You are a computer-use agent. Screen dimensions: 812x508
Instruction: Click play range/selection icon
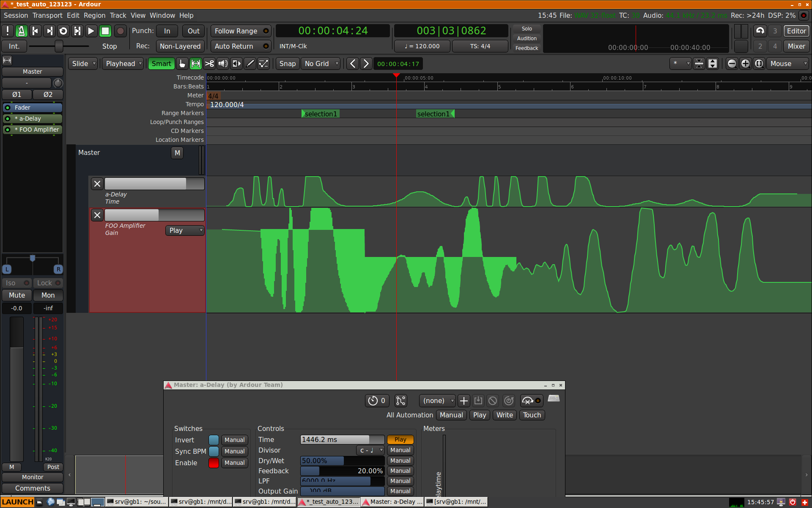[x=77, y=31]
